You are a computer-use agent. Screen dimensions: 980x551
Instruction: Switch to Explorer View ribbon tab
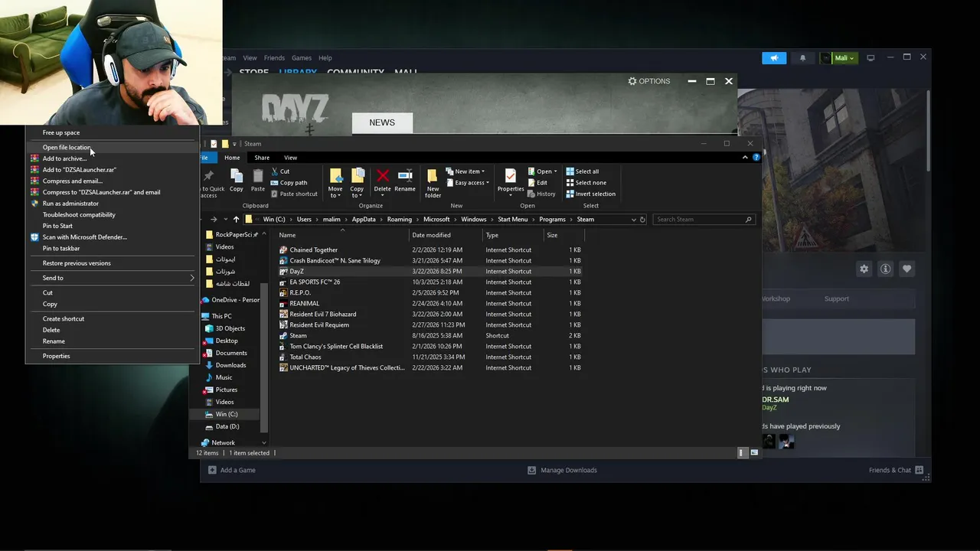(290, 158)
